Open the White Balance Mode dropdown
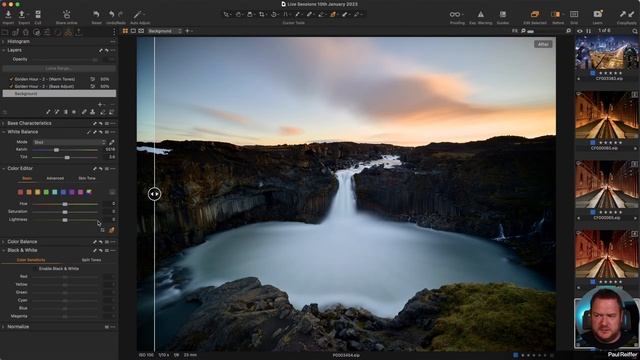640x360 pixels. coord(69,142)
